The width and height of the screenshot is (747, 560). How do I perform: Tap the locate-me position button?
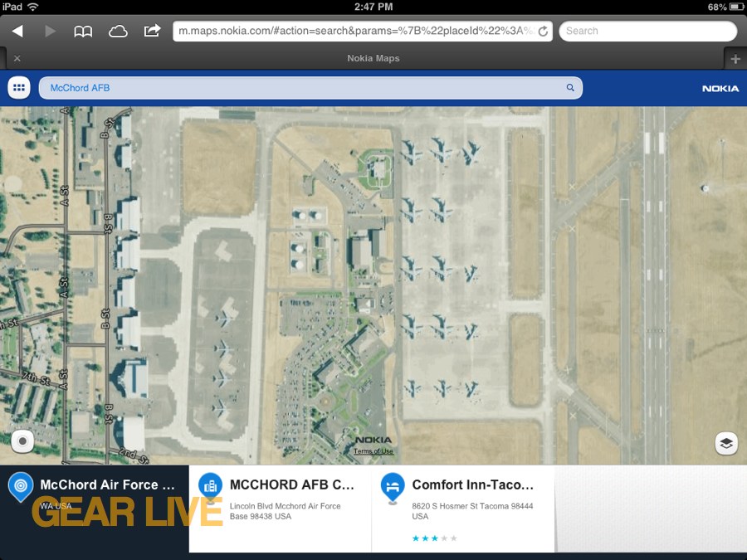point(22,441)
